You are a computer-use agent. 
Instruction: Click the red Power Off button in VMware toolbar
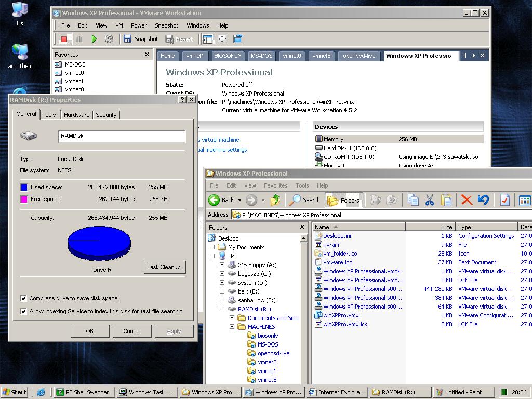64,39
